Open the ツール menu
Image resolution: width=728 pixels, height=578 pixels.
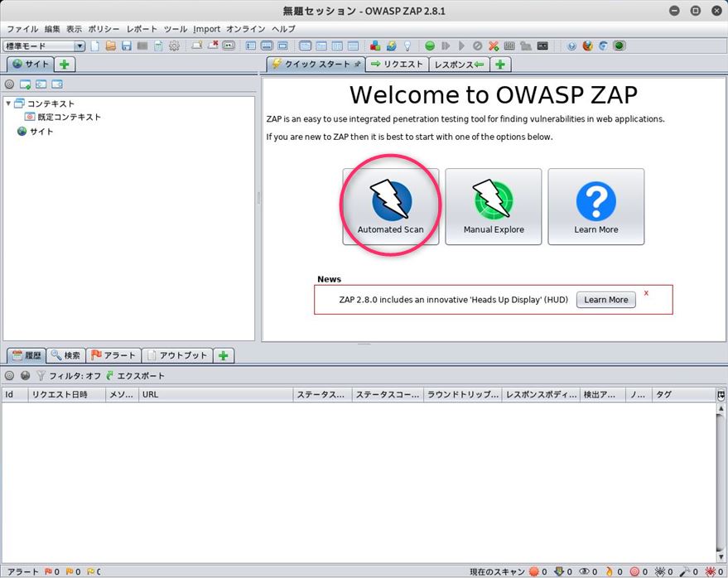(x=176, y=29)
